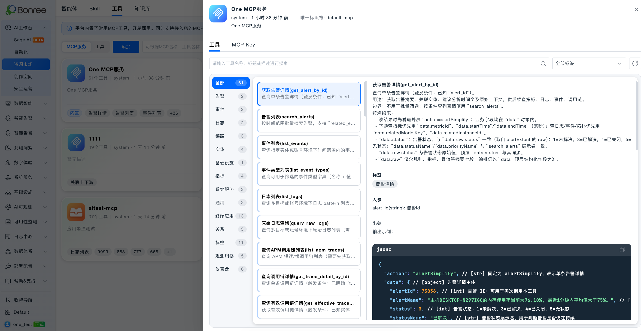Image resolution: width=644 pixels, height=331 pixels.
Task: Click the 数据体系 sidebar icon
Action: coord(8,251)
